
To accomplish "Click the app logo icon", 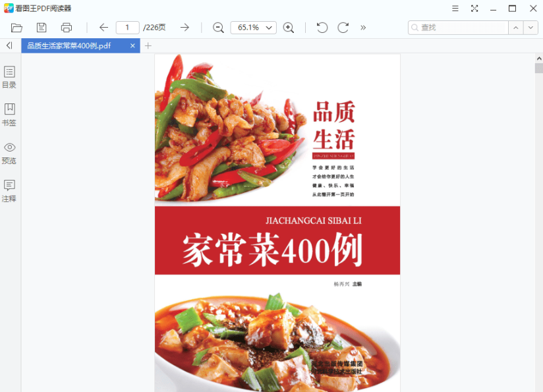I will (9, 8).
